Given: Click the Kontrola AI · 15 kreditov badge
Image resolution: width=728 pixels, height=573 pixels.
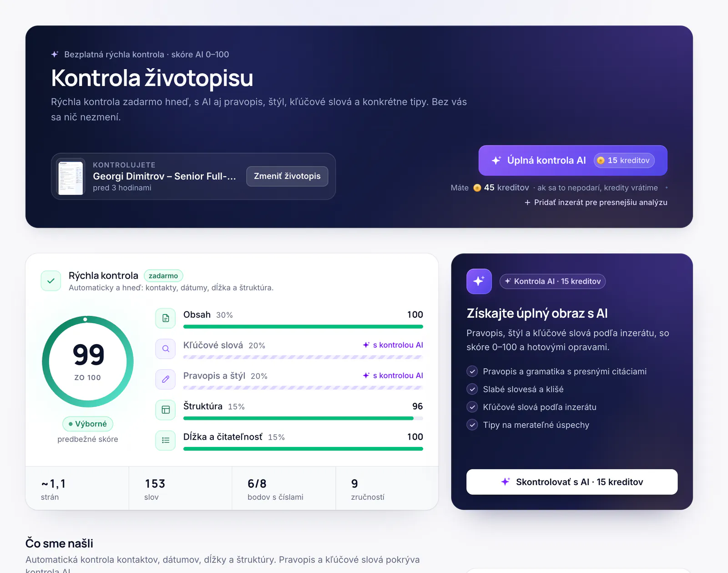Looking at the screenshot, I should (552, 281).
